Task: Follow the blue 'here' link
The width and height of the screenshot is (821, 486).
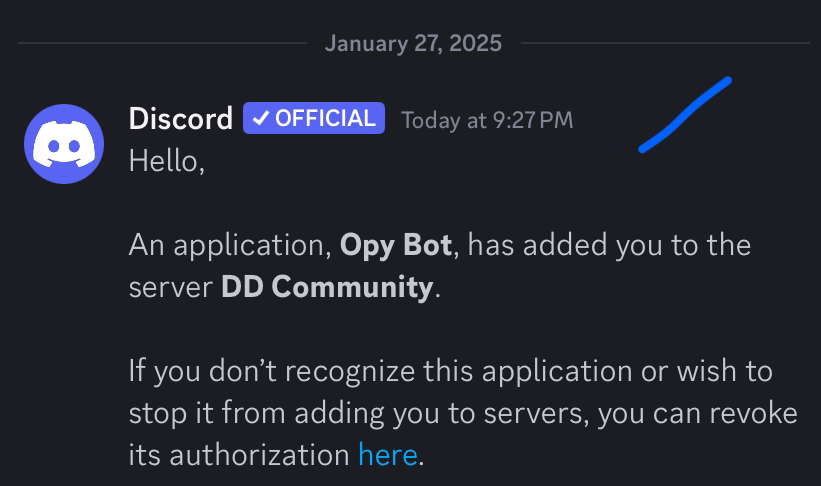Action: pos(387,455)
